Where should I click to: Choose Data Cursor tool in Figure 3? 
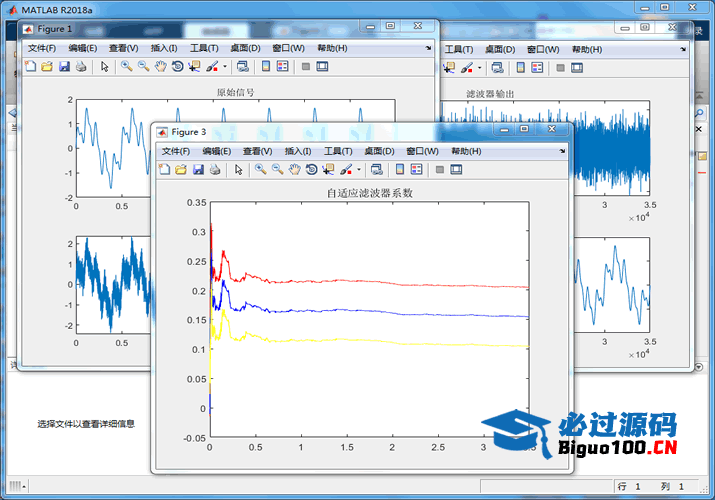pos(328,170)
